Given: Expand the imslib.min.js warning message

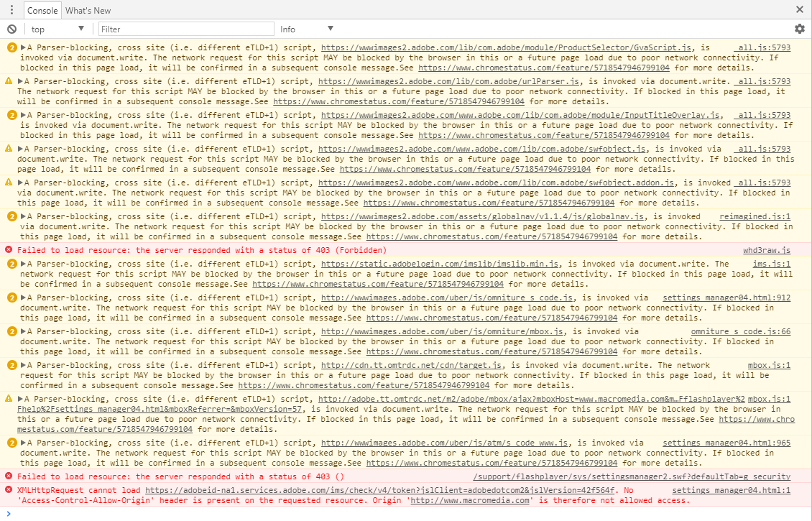Looking at the screenshot, I should tap(23, 264).
